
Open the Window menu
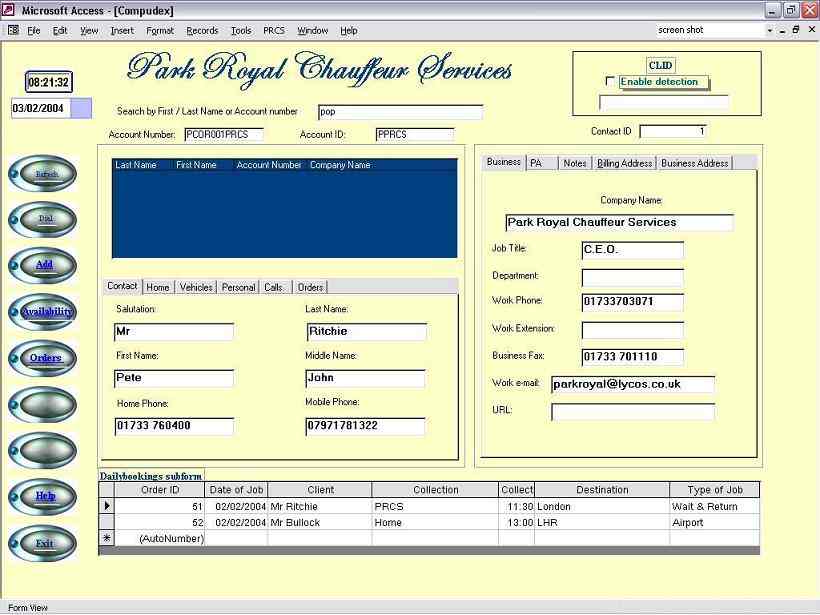(x=313, y=31)
